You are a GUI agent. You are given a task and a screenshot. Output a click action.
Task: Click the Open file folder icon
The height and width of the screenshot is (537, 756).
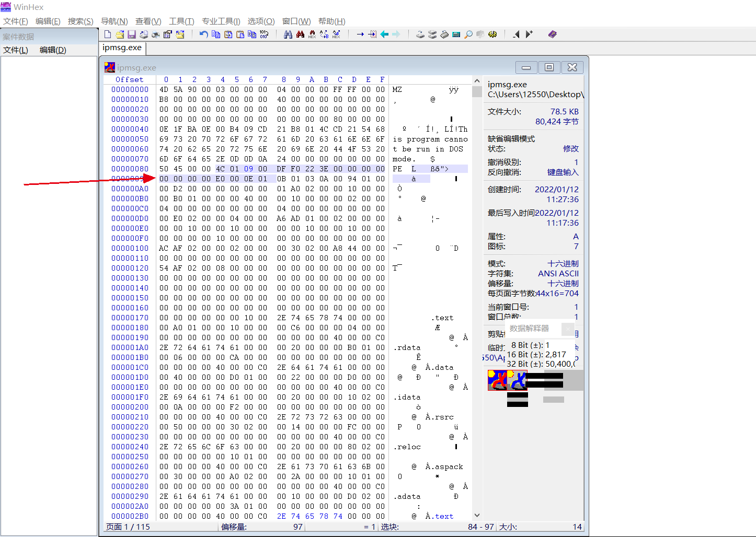coord(120,34)
